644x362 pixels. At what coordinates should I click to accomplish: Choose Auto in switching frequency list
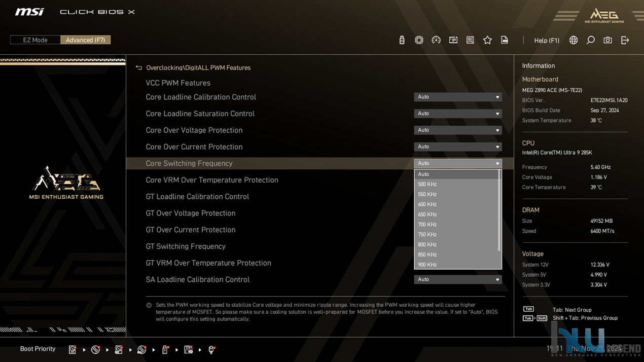(456, 174)
